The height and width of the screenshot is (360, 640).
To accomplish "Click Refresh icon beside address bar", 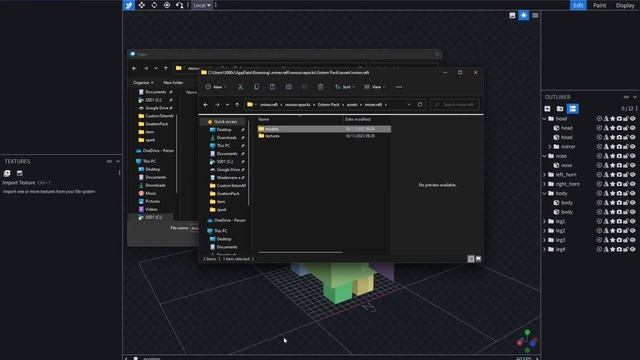I will point(420,104).
